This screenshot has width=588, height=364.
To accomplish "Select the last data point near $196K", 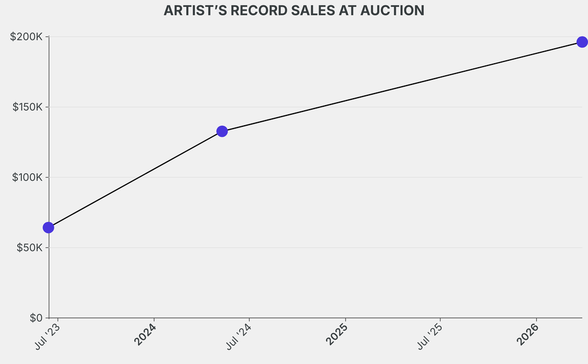I will pyautogui.click(x=582, y=42).
